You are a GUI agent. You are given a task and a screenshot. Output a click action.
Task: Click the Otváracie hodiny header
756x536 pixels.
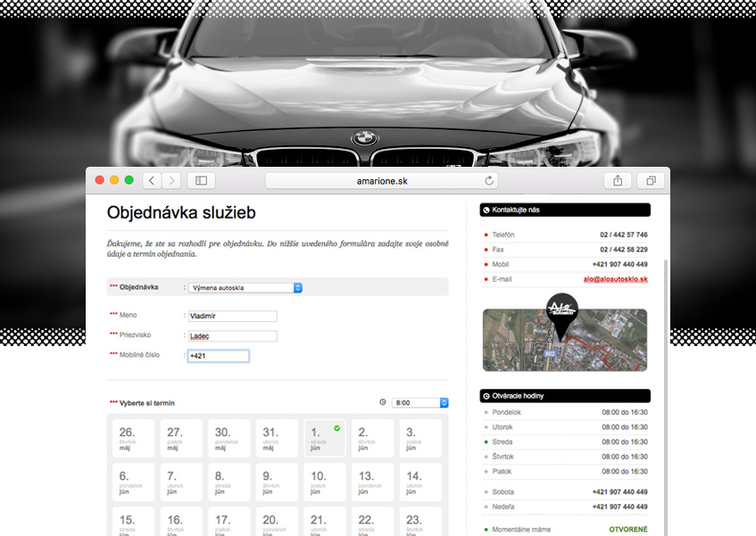(x=565, y=396)
